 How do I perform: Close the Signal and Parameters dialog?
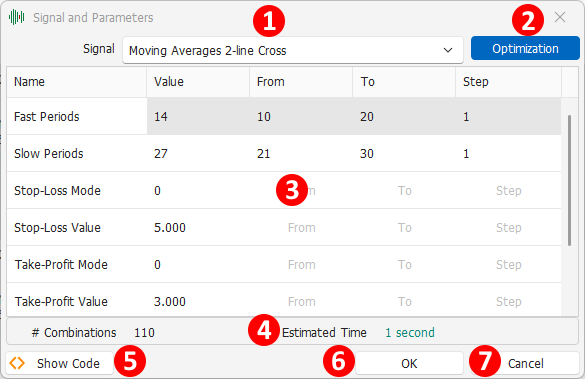[x=560, y=17]
